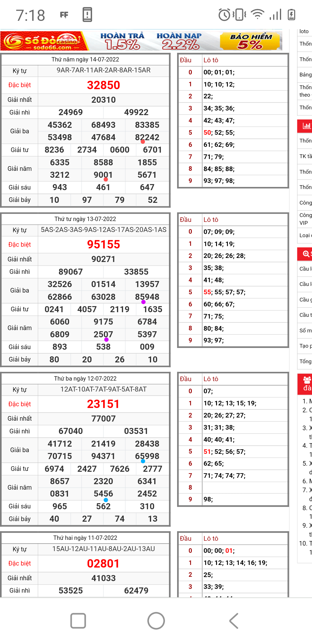
Task: Select sixth prize number 943
Action: (x=60, y=187)
